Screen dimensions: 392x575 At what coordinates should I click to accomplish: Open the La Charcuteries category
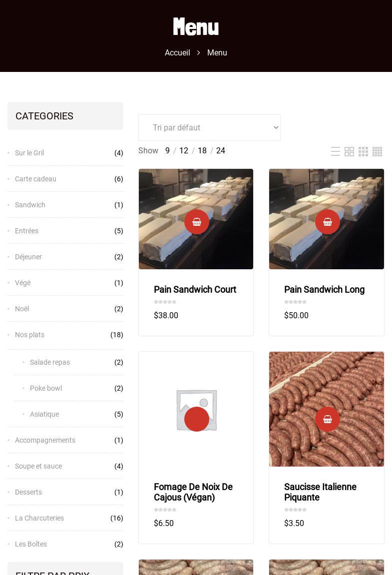pos(39,518)
